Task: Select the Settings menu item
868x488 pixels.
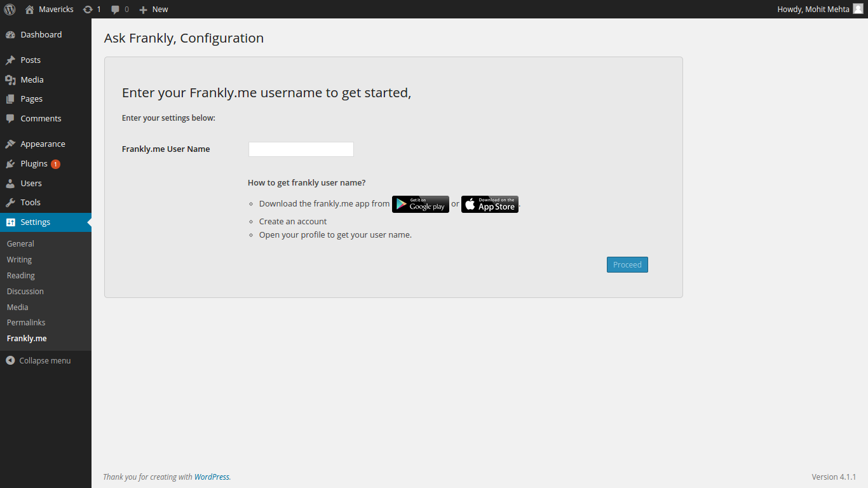Action: coord(46,222)
